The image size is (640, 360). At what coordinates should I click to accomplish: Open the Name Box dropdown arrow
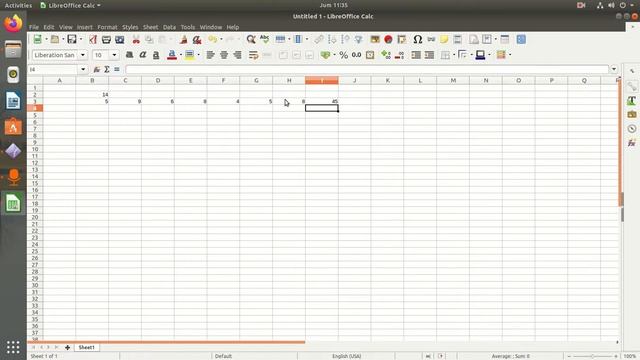coord(83,69)
